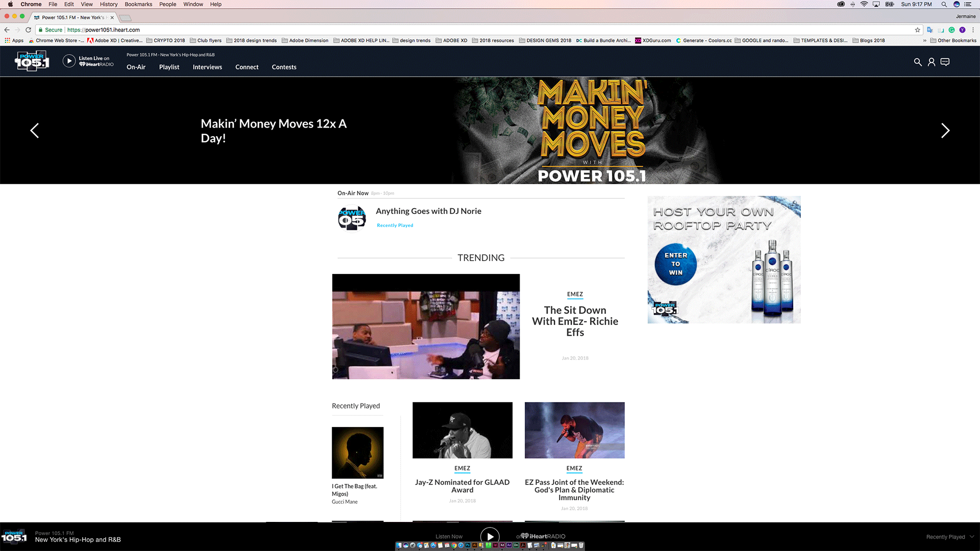Open the site search magnifier icon
The width and height of the screenshot is (980, 551).
click(x=918, y=62)
